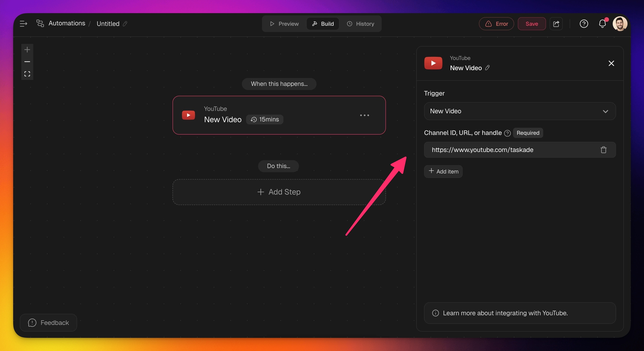Open the share icon button
644x351 pixels.
[556, 24]
